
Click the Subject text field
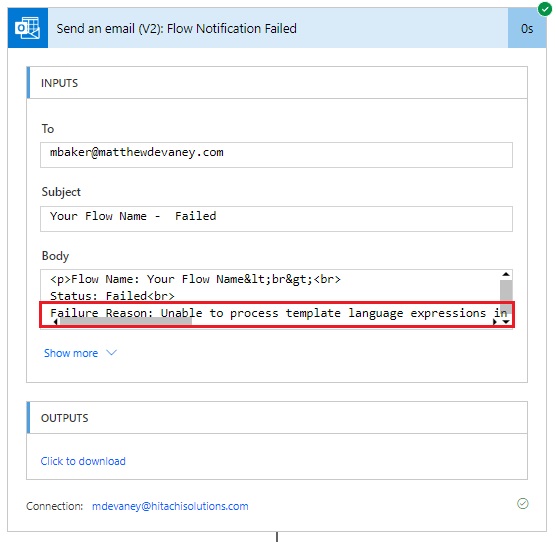276,219
